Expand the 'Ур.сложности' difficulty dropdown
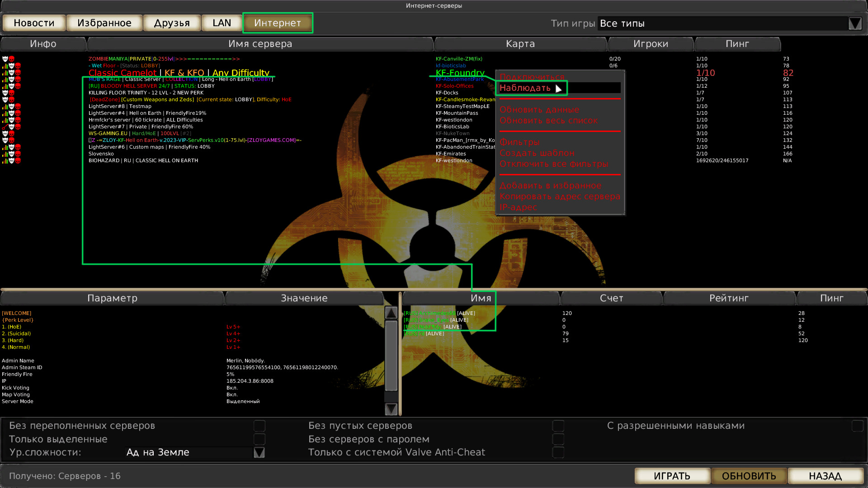 [x=259, y=452]
